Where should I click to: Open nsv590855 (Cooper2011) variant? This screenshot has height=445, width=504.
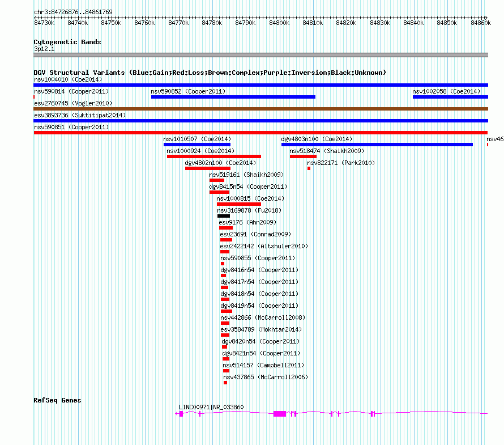coord(258,258)
